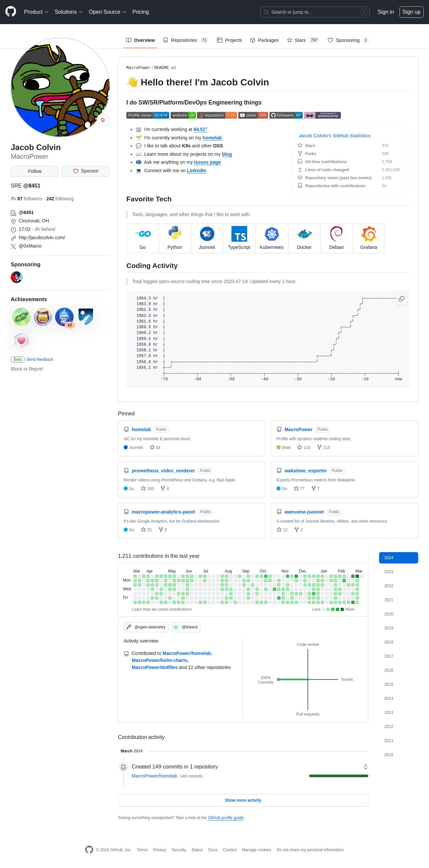Click the Stack Overflow reputation badge

pos(217,115)
